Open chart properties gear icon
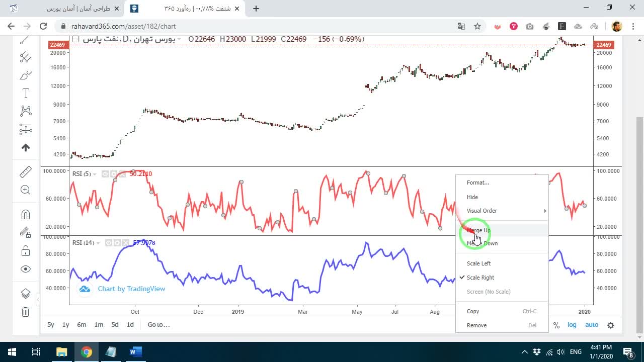The image size is (644, 362). coord(611,325)
